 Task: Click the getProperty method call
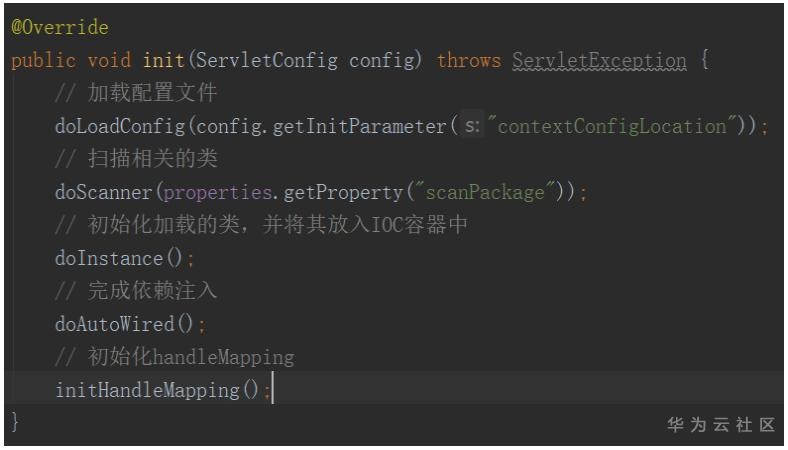[x=333, y=193]
